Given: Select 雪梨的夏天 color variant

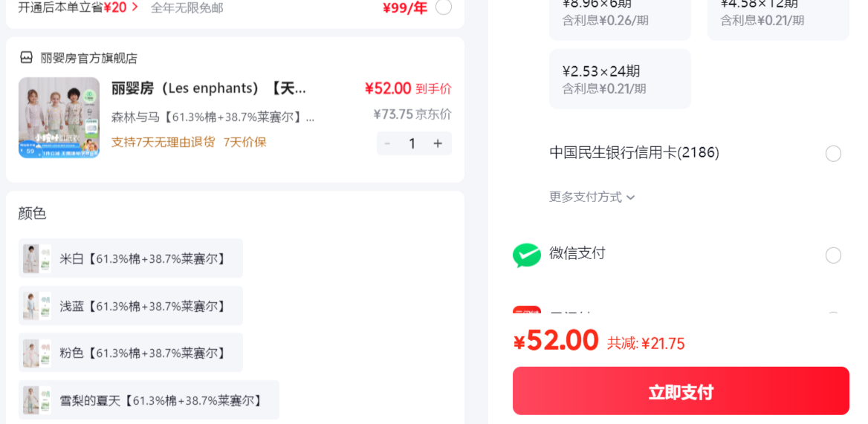Looking at the screenshot, I should tap(149, 399).
